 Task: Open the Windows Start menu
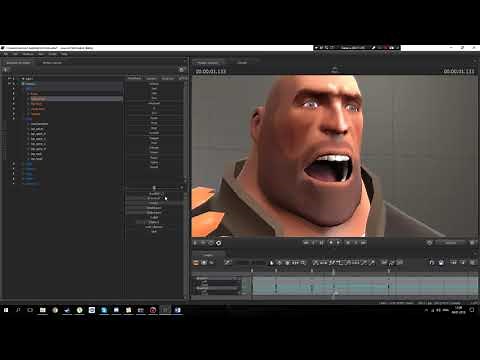click(x=6, y=310)
